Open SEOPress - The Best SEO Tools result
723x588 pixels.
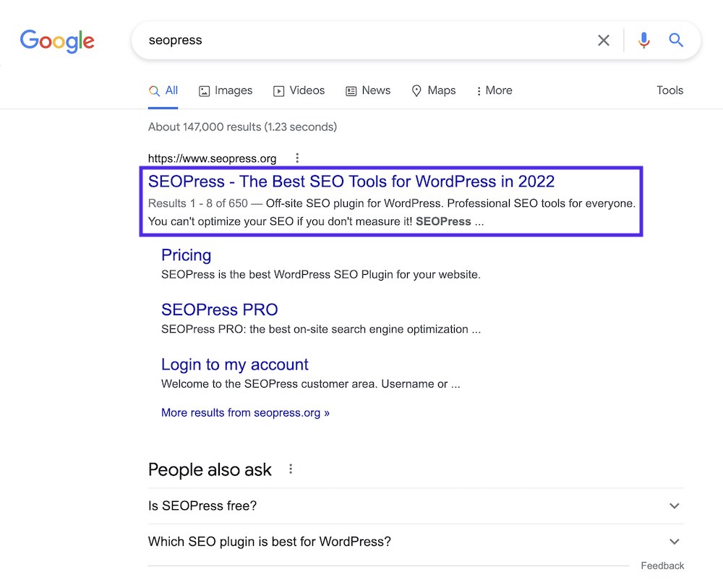pos(351,182)
